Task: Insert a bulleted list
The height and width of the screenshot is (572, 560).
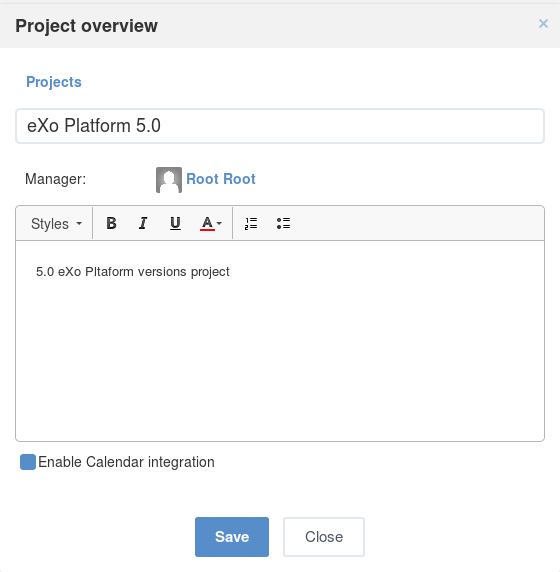Action: (283, 223)
